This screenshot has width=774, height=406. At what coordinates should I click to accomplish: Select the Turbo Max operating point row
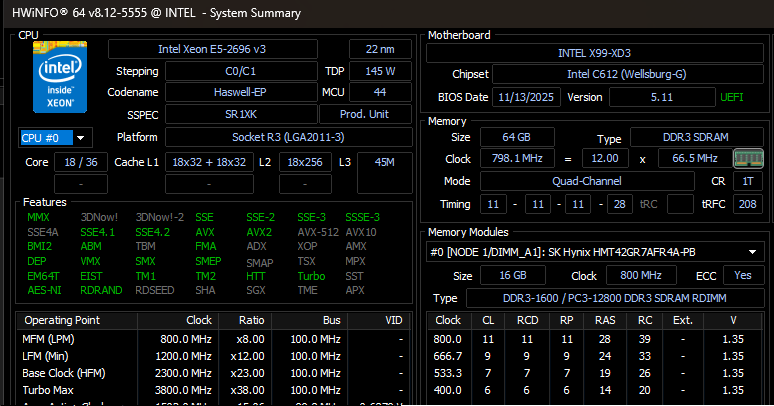[x=210, y=391]
